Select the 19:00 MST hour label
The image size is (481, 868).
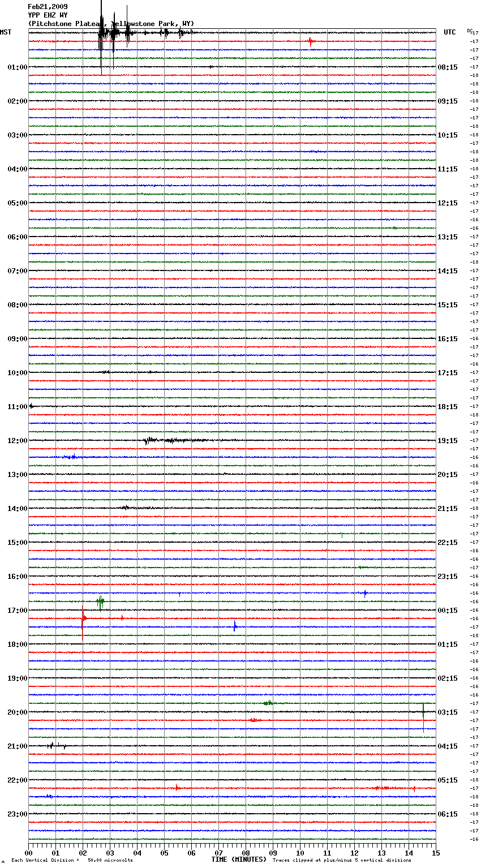coord(18,678)
